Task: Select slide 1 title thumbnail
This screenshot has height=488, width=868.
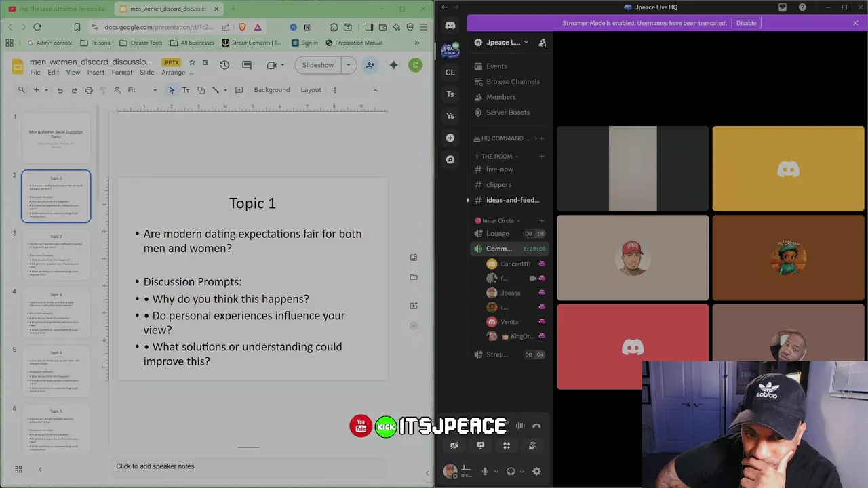Action: coord(56,138)
